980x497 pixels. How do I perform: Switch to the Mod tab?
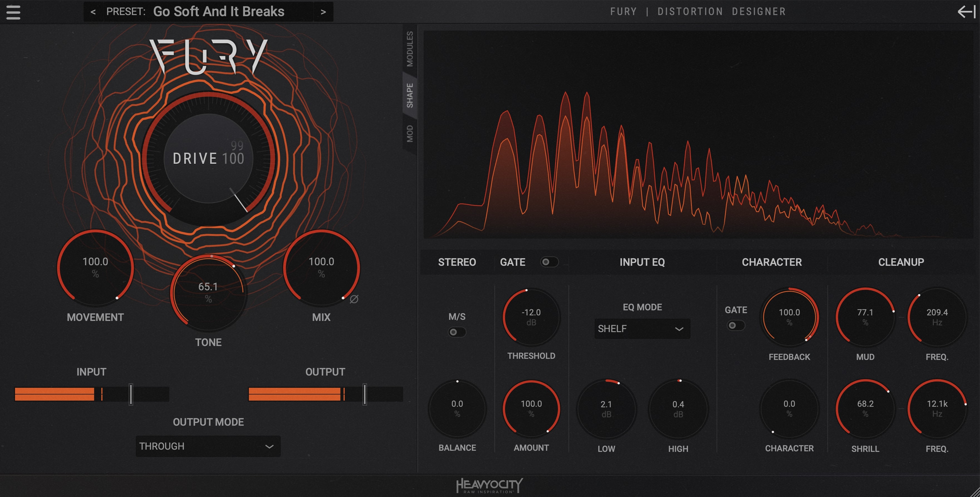[410, 133]
